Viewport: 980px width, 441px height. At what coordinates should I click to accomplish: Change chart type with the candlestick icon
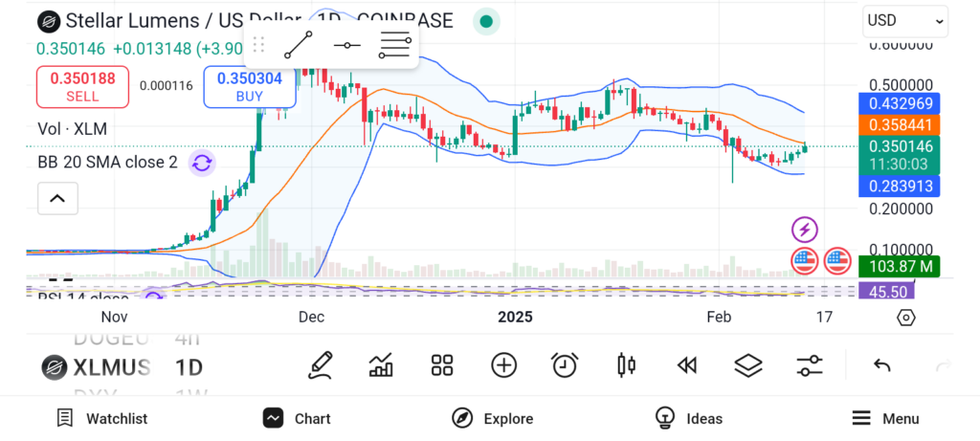point(627,364)
